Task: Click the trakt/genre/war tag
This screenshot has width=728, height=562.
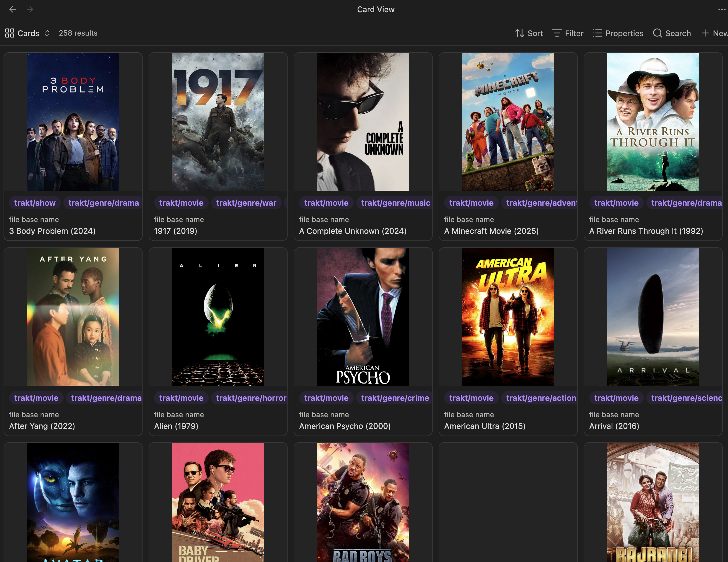Action: click(246, 203)
